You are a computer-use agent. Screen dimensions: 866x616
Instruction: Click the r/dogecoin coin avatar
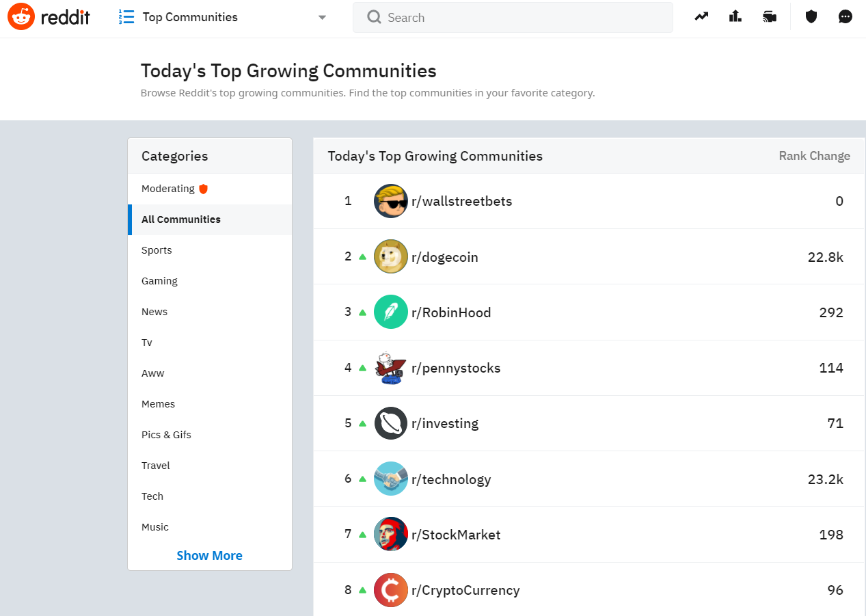point(391,257)
